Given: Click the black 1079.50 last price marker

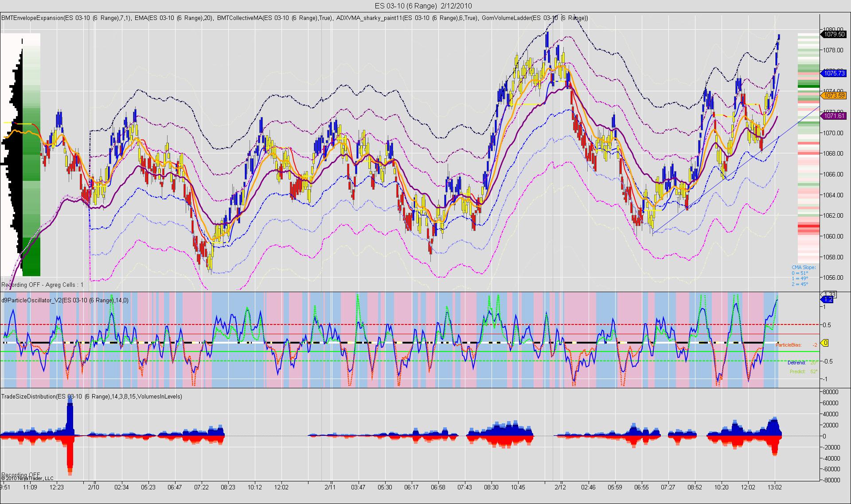Looking at the screenshot, I should (834, 34).
